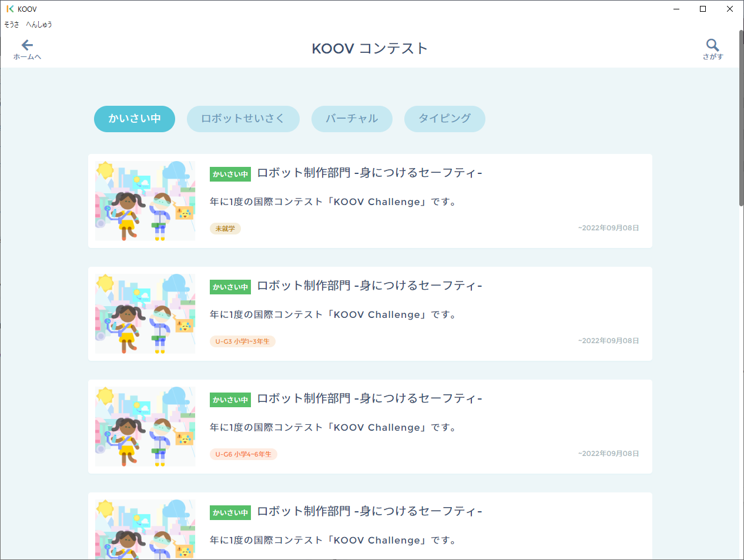744x560 pixels.
Task: Select the かいさい中 filter tab
Action: [135, 119]
